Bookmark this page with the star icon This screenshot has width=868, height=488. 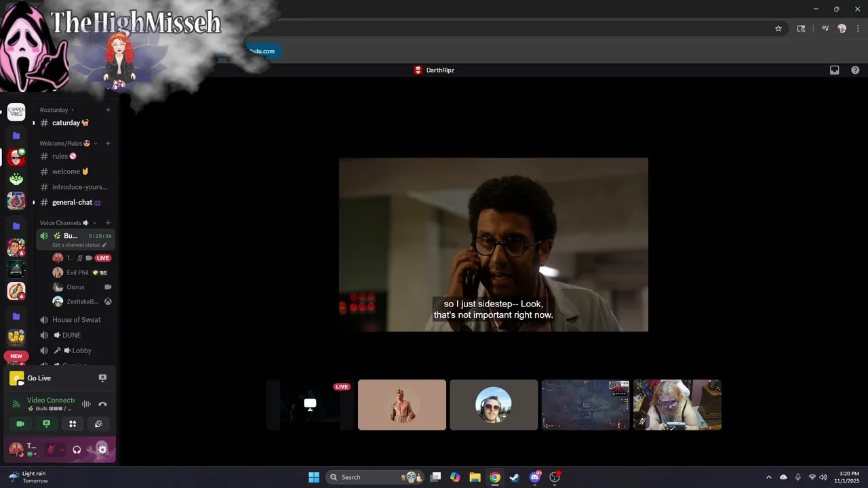[778, 28]
